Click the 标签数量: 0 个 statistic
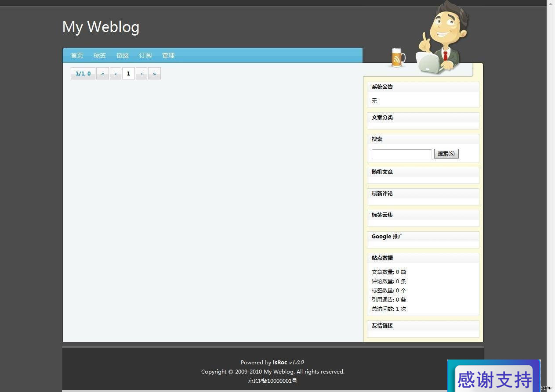 click(389, 291)
